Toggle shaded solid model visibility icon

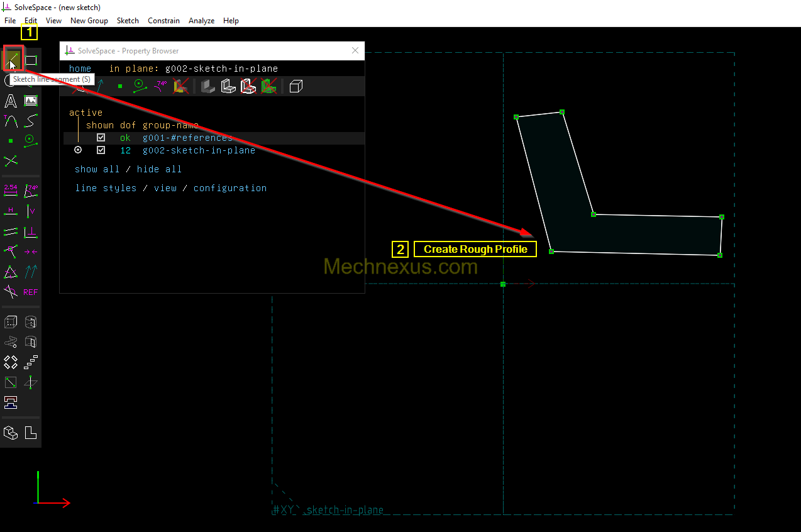click(207, 86)
